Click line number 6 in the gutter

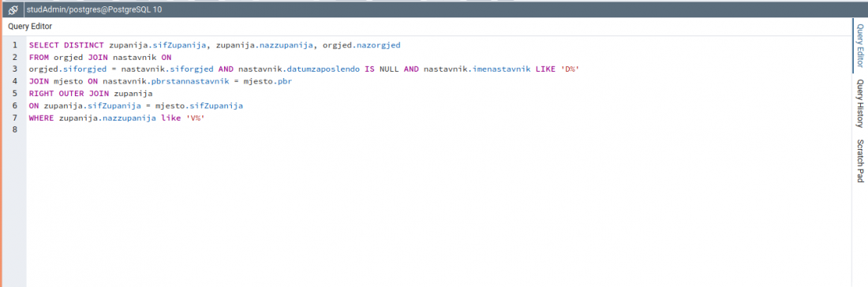[15, 106]
